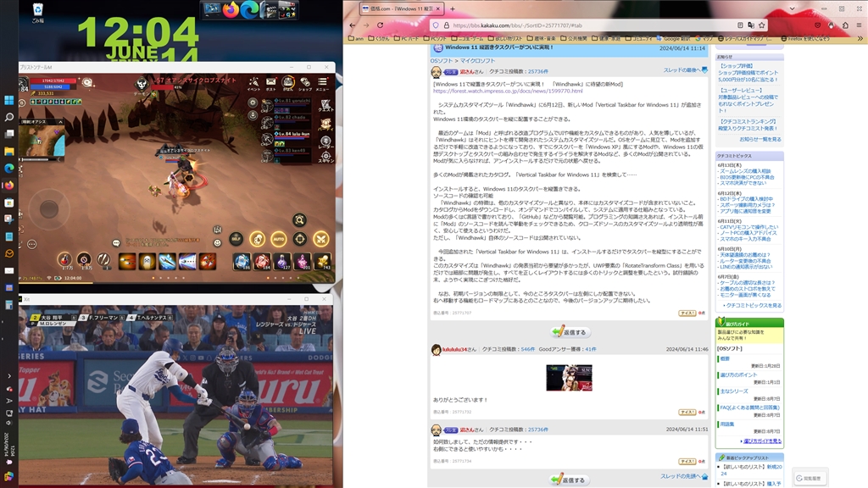868x488 pixels.
Task: Click the first post's 返信する reply button
Action: click(x=570, y=332)
